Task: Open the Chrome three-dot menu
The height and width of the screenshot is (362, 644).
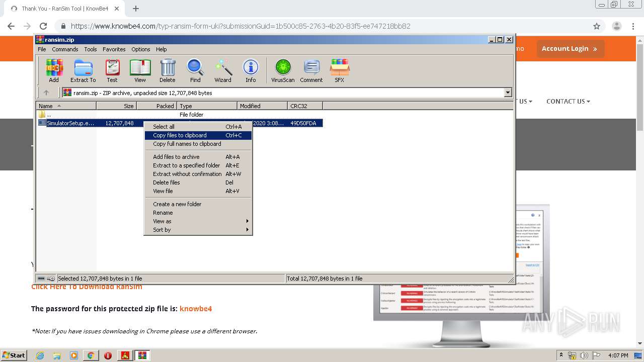Action: tap(633, 26)
